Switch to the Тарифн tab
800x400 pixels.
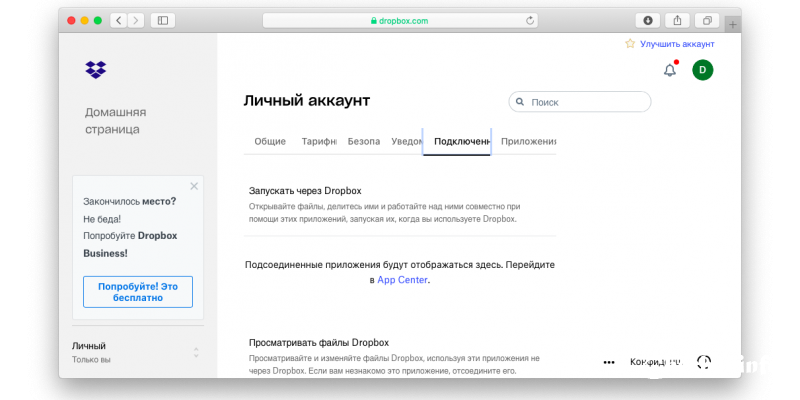click(319, 142)
